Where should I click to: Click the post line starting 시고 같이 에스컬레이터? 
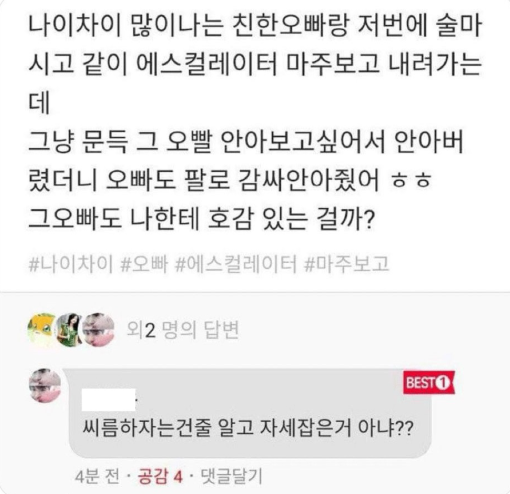click(x=255, y=64)
